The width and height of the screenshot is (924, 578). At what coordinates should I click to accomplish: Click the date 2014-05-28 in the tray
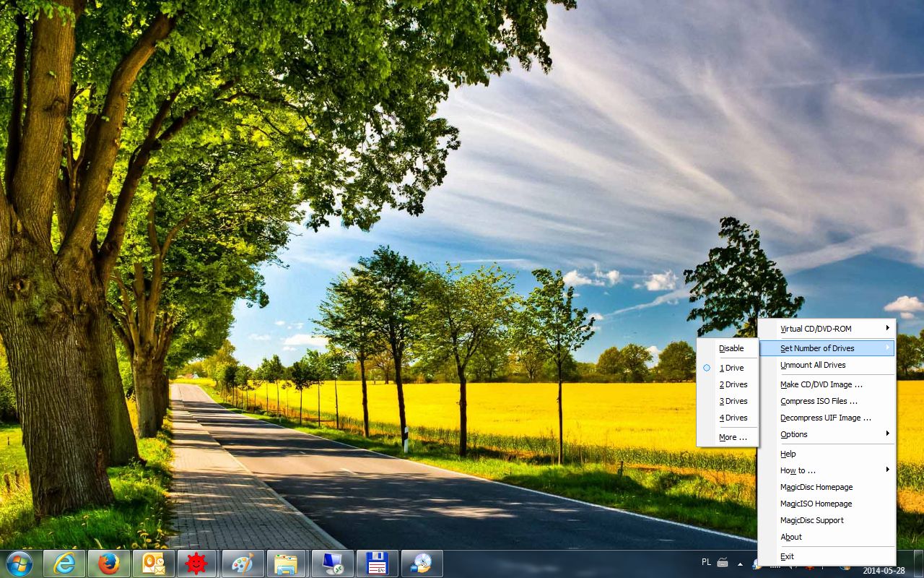coord(884,571)
